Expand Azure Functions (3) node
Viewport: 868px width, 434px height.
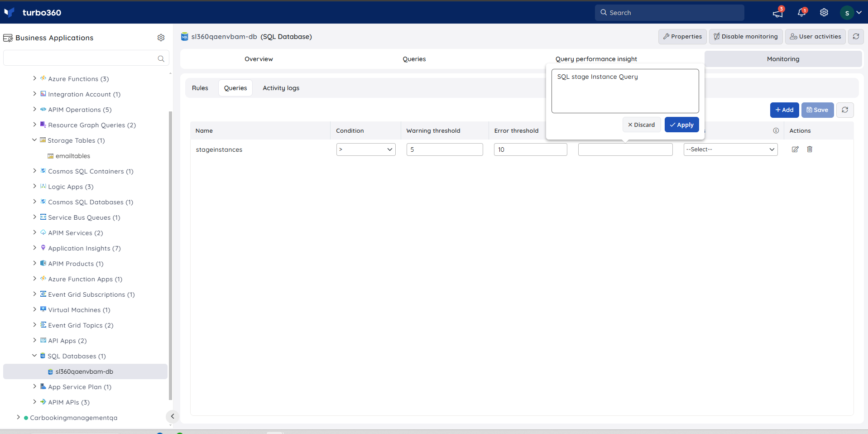pyautogui.click(x=34, y=78)
